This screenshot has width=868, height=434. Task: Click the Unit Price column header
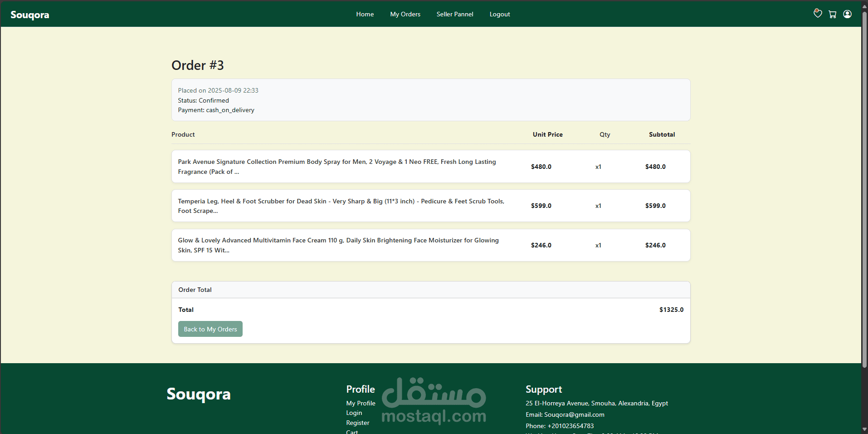(548, 134)
